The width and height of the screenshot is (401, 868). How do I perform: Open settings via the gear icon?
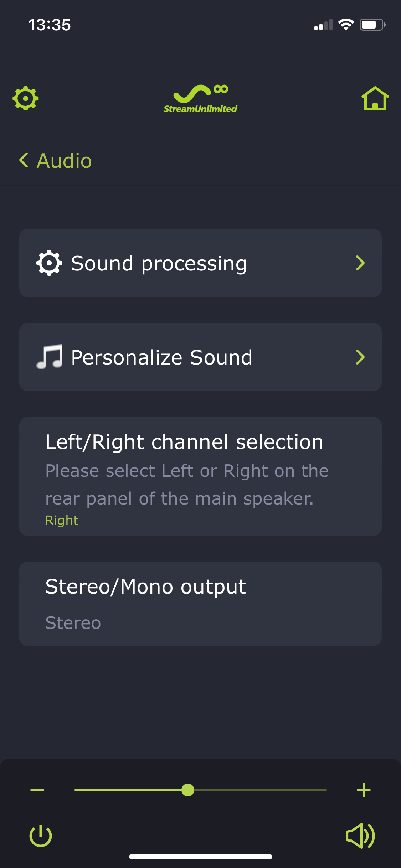pyautogui.click(x=26, y=98)
